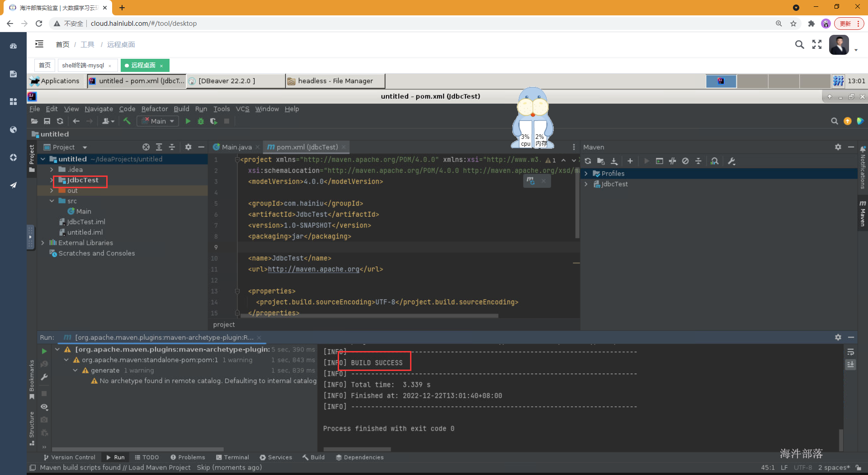Screen dimensions: 868x475
Task: Run Main using the green play icon
Action: (x=188, y=121)
